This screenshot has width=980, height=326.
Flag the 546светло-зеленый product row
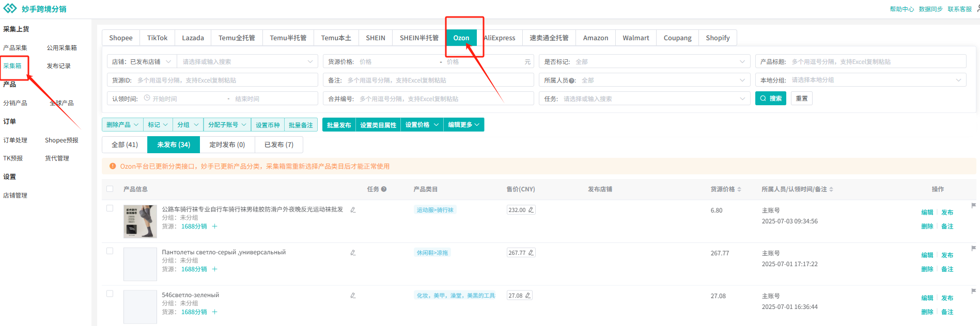[x=974, y=291]
